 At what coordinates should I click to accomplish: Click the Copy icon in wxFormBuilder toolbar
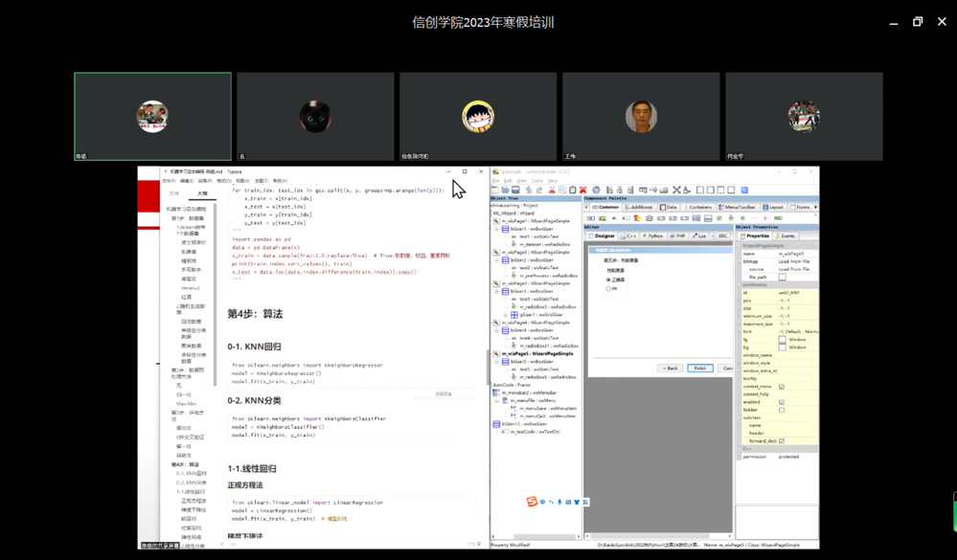click(x=562, y=190)
